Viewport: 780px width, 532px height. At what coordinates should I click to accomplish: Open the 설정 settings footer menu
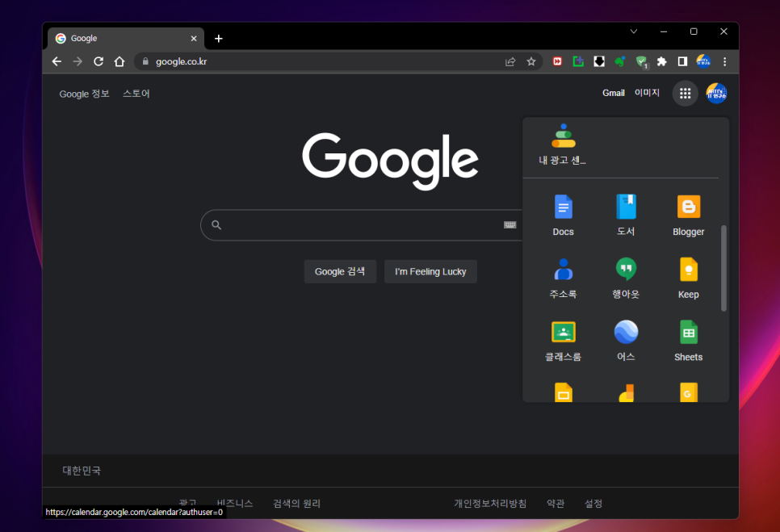[x=593, y=503]
